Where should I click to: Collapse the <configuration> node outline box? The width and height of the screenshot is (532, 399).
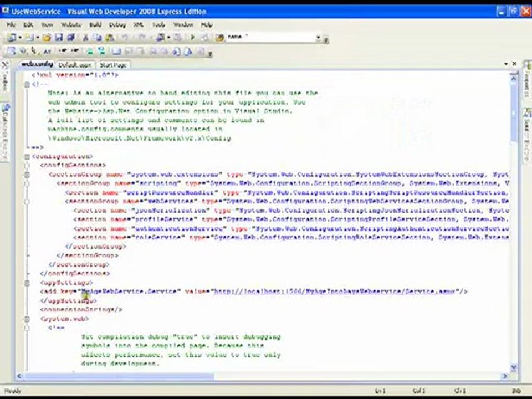tap(27, 157)
